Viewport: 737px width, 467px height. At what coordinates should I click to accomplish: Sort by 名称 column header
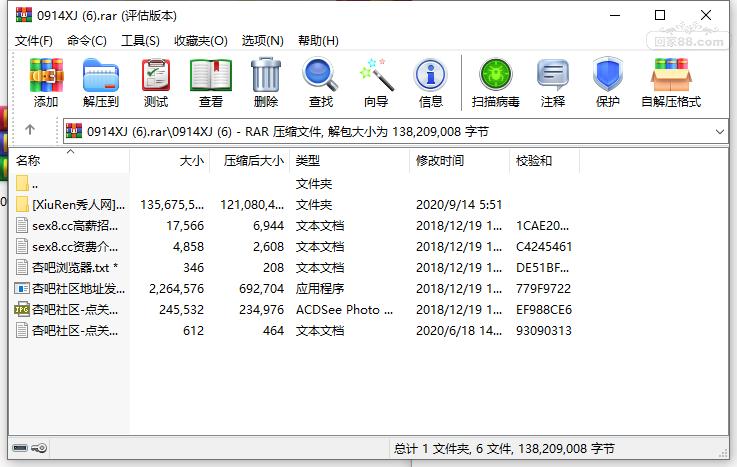coord(69,161)
